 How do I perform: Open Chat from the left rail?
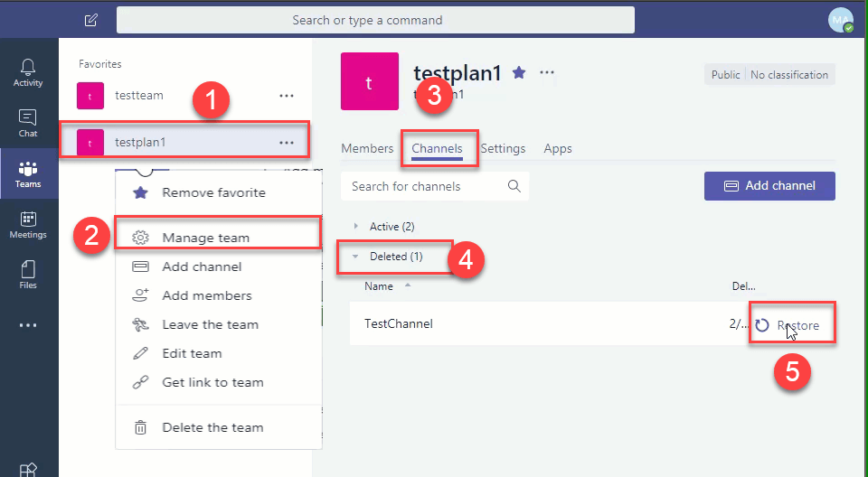pos(28,123)
